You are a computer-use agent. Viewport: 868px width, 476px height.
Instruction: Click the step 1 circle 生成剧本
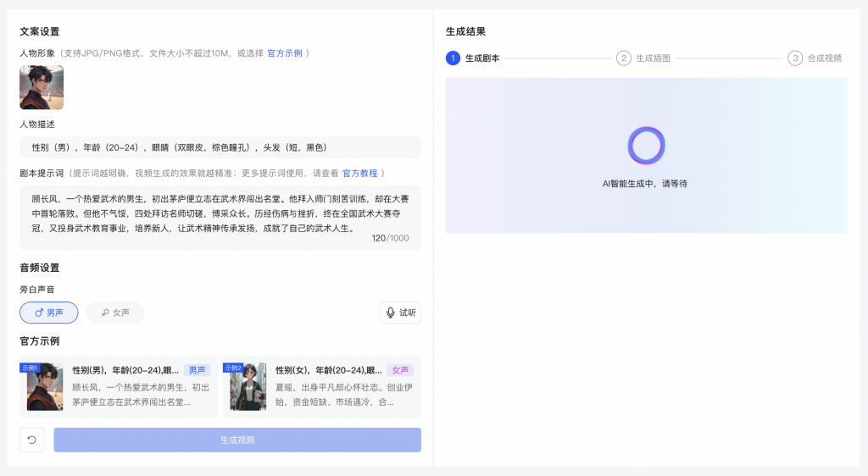click(453, 58)
